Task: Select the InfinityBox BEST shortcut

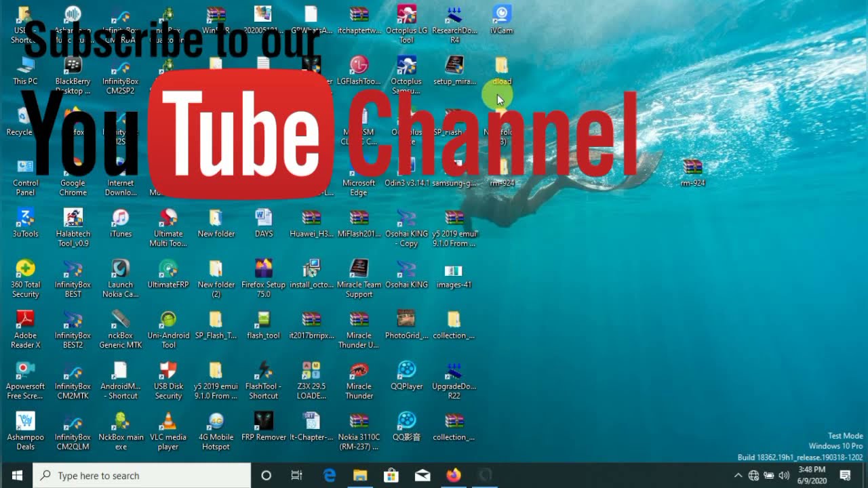Action: pyautogui.click(x=73, y=279)
